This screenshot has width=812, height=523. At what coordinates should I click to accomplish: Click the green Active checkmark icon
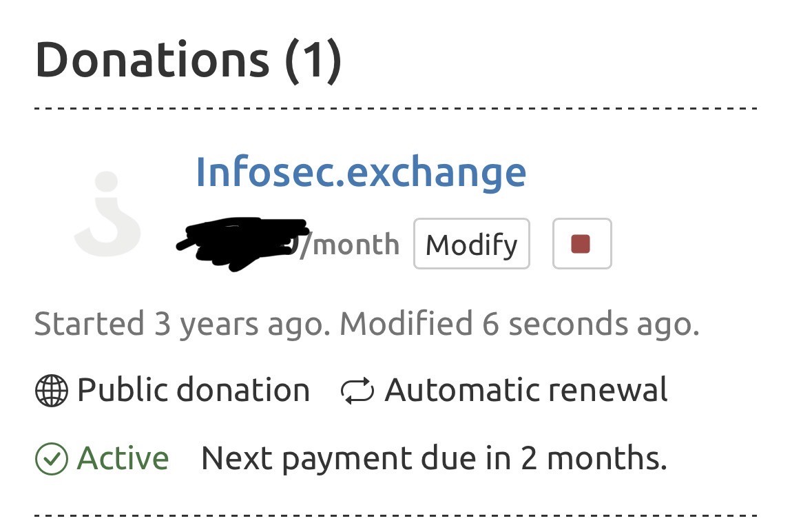[x=52, y=459]
